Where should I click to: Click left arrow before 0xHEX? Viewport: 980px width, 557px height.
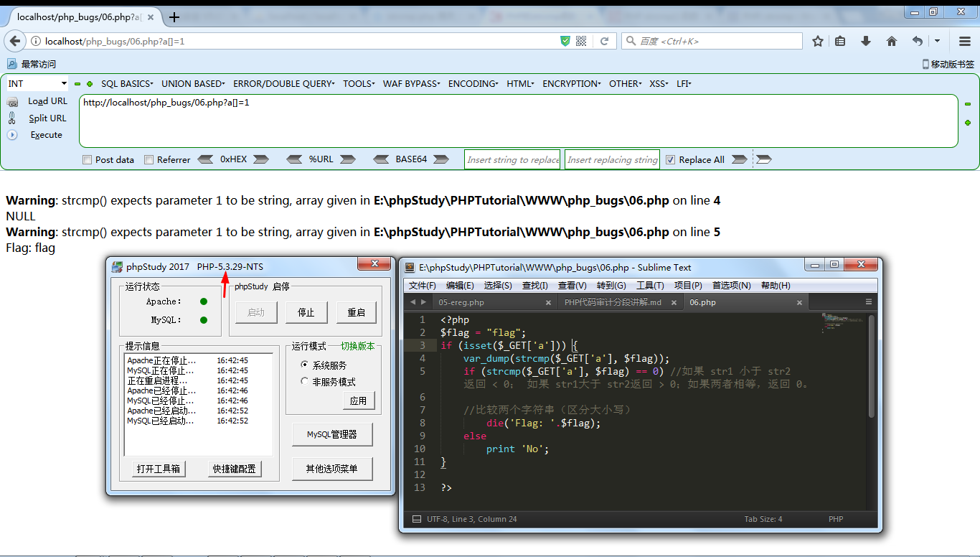pyautogui.click(x=205, y=159)
